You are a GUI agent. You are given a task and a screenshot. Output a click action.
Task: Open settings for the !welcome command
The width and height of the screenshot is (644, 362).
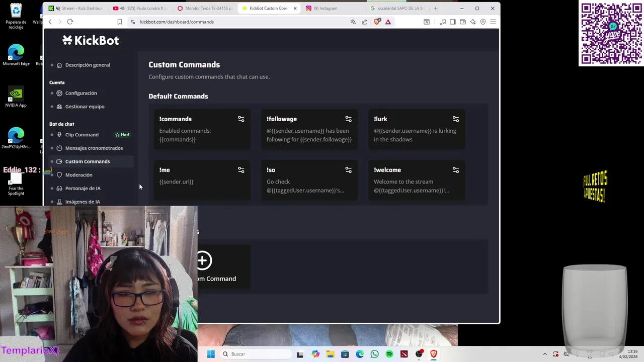point(455,170)
